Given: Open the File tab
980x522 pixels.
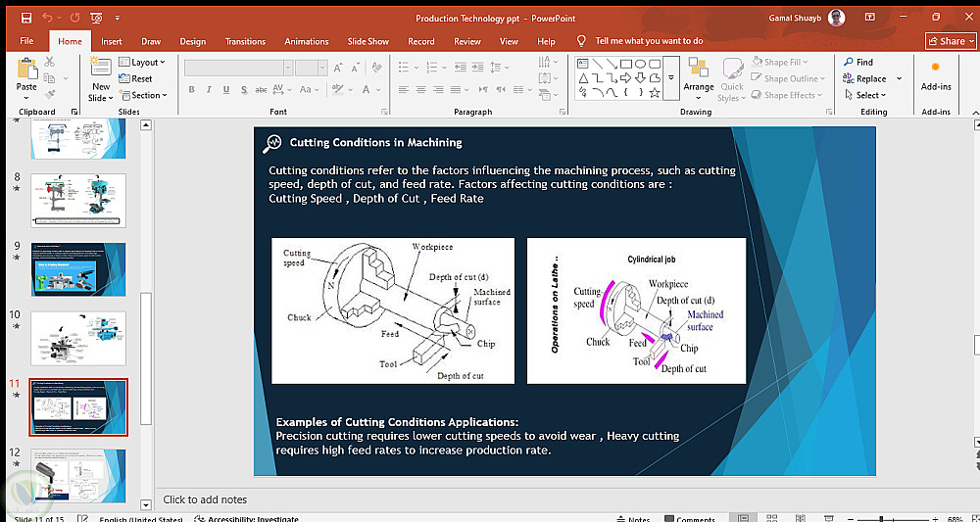Looking at the screenshot, I should (26, 40).
